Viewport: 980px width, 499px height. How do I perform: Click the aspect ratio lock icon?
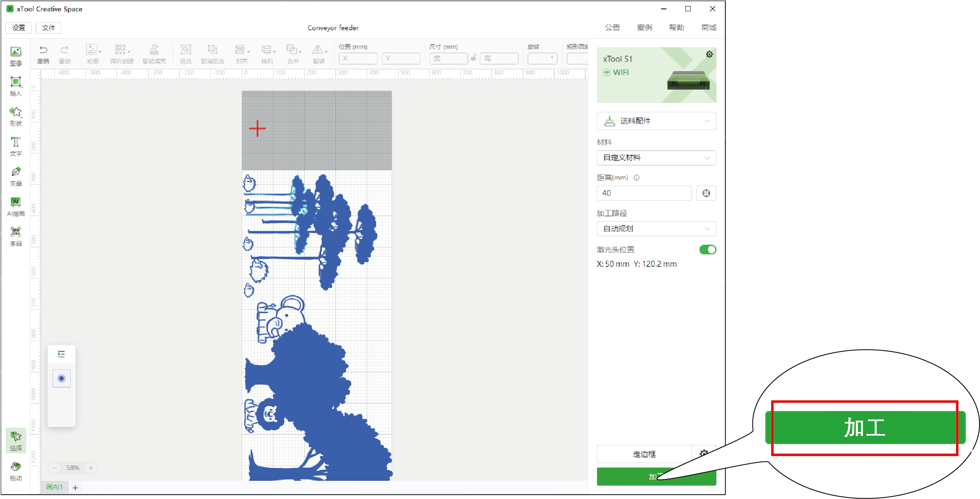[x=473, y=58]
